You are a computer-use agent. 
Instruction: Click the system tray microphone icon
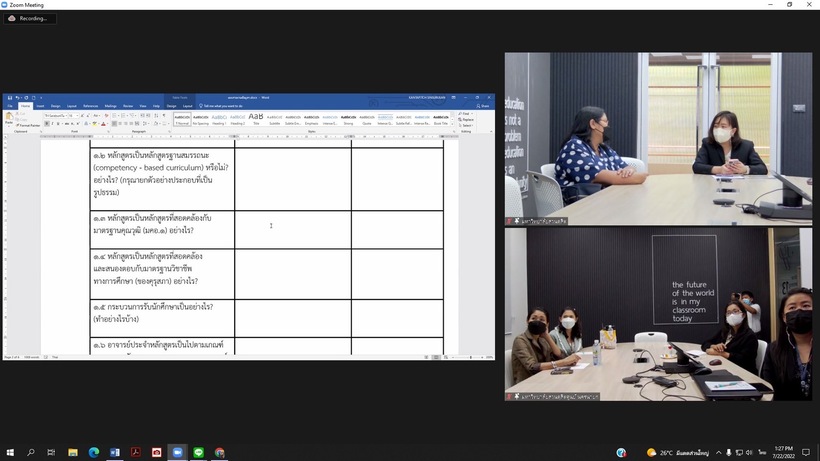[728, 453]
